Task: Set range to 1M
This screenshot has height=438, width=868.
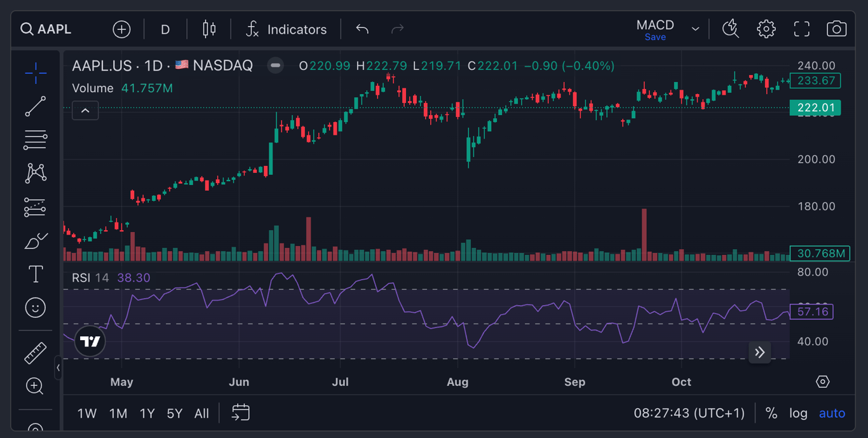Action: tap(118, 414)
